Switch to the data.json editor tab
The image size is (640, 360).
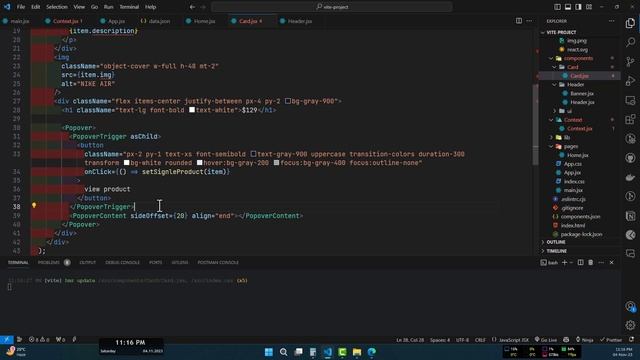pos(156,21)
